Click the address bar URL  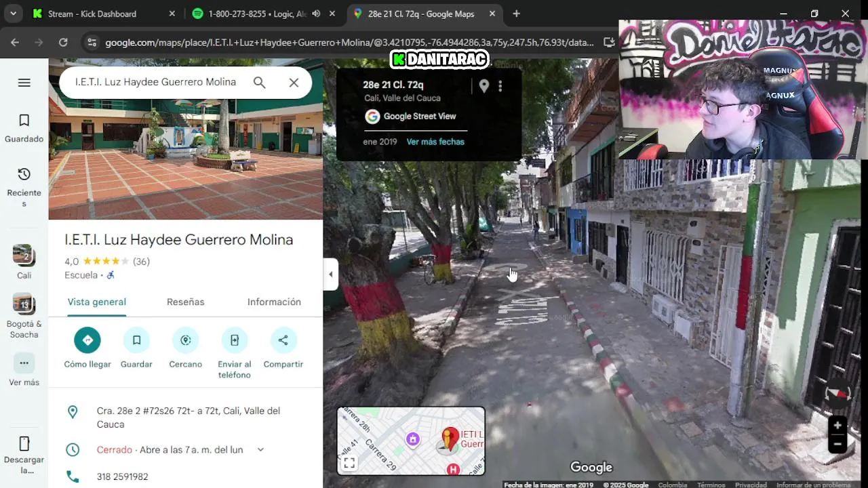(349, 42)
